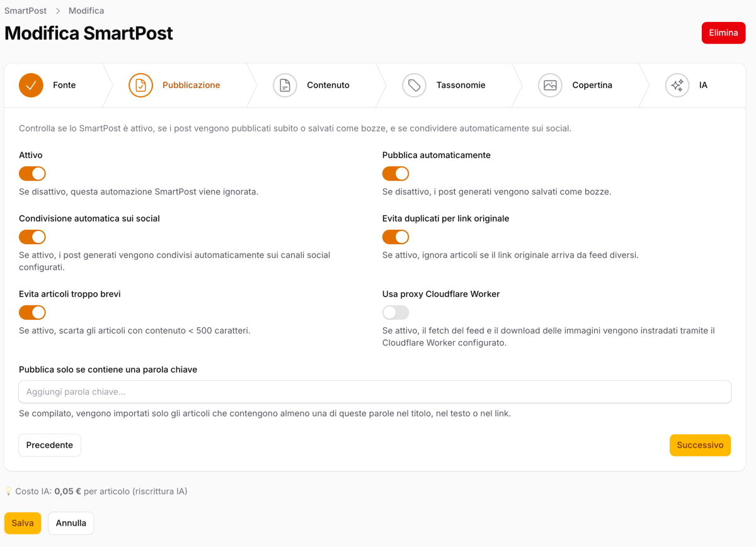
Task: Go to the Copertina step label
Action: click(592, 85)
